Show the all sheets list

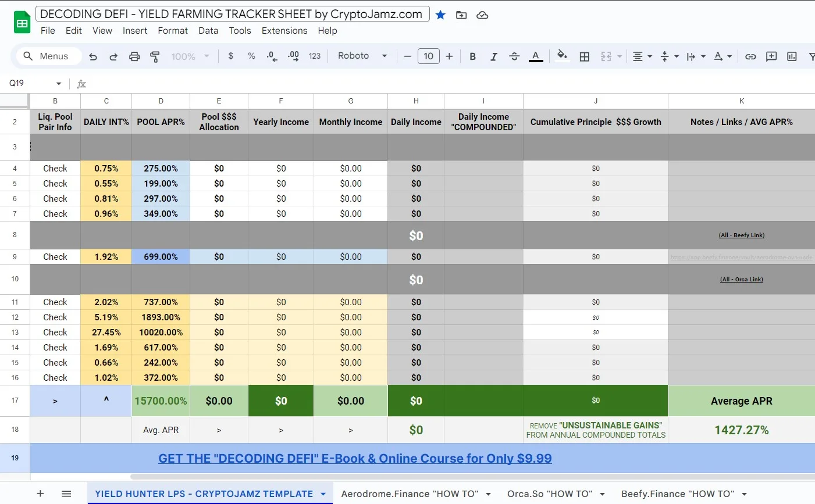tap(66, 494)
